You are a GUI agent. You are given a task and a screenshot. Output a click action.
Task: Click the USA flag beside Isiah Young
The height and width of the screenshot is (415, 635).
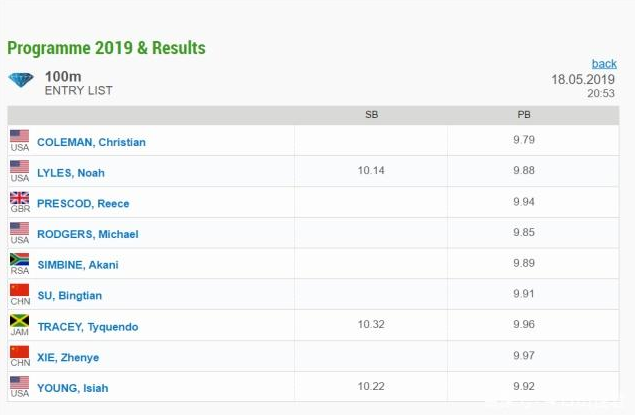pyautogui.click(x=19, y=383)
